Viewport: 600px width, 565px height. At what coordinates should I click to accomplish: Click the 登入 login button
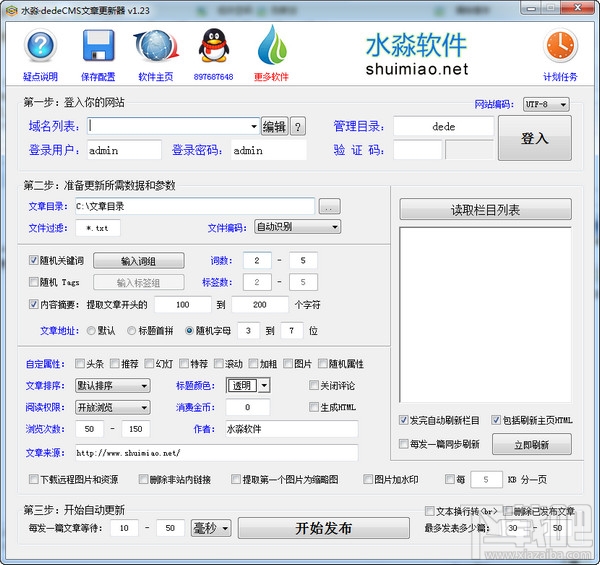(x=535, y=138)
